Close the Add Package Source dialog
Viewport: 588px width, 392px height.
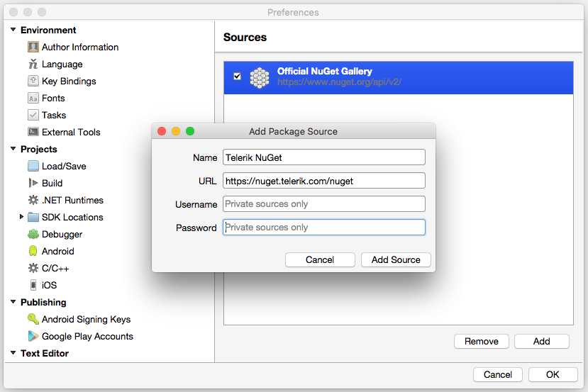(x=162, y=131)
